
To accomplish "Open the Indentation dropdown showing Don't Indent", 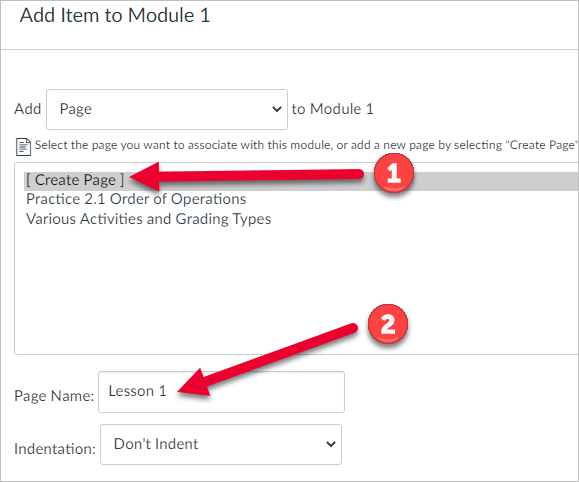I will [221, 444].
